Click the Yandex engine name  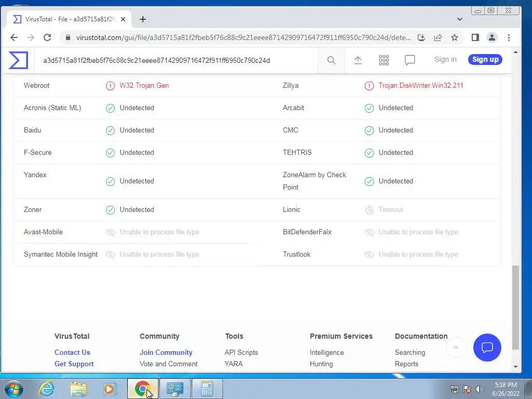(x=35, y=175)
